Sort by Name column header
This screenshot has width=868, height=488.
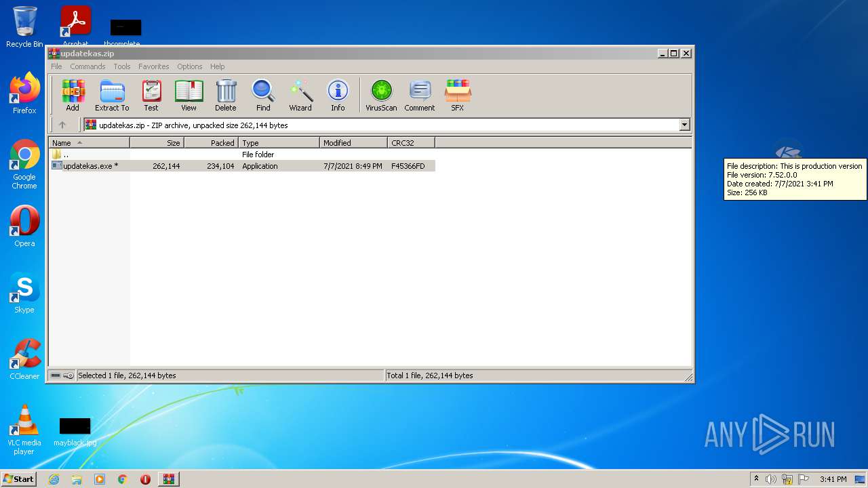coord(89,143)
